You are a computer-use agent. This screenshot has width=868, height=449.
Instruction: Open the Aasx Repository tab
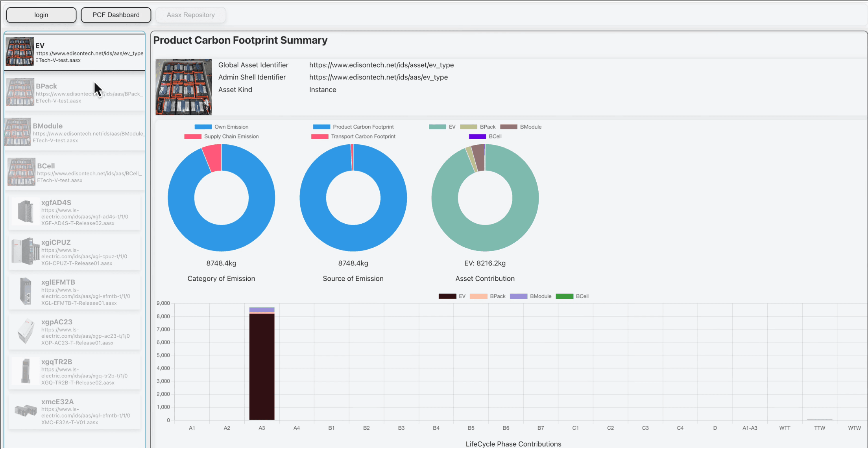pos(190,15)
